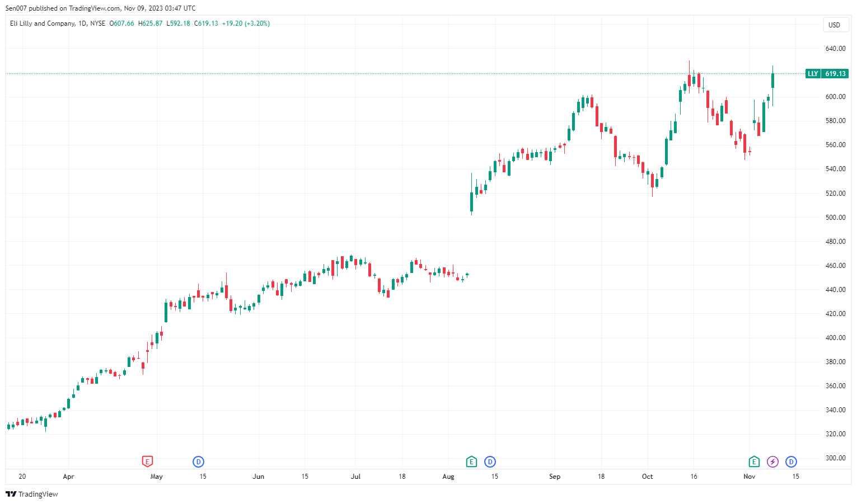The height and width of the screenshot is (504, 857).
Task: Click the close value C619.13
Action: tap(206, 23)
